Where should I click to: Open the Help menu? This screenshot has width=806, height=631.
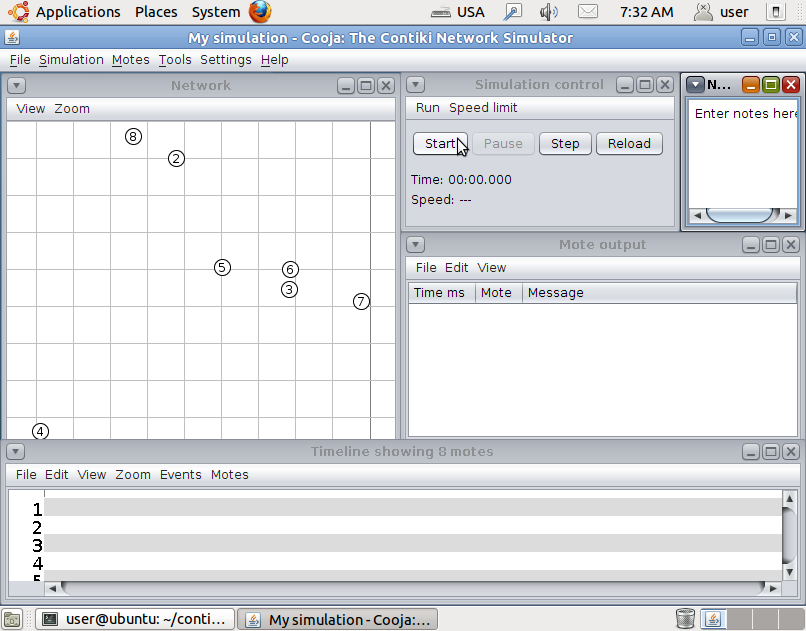coord(274,60)
